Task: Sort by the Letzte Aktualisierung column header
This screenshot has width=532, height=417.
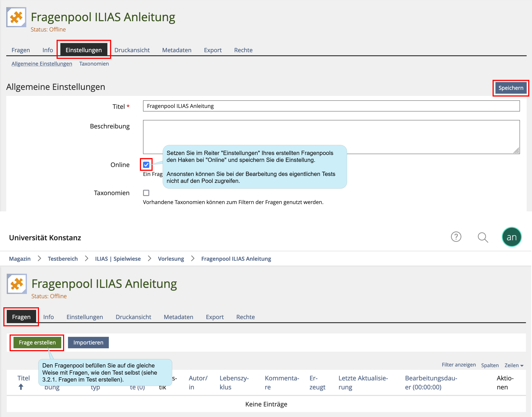Action: tap(363, 383)
